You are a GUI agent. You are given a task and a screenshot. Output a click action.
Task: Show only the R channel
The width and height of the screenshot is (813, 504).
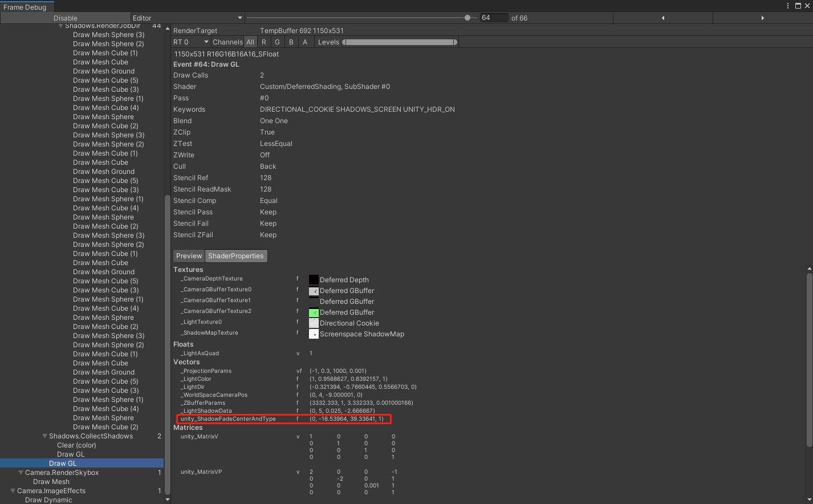(264, 42)
